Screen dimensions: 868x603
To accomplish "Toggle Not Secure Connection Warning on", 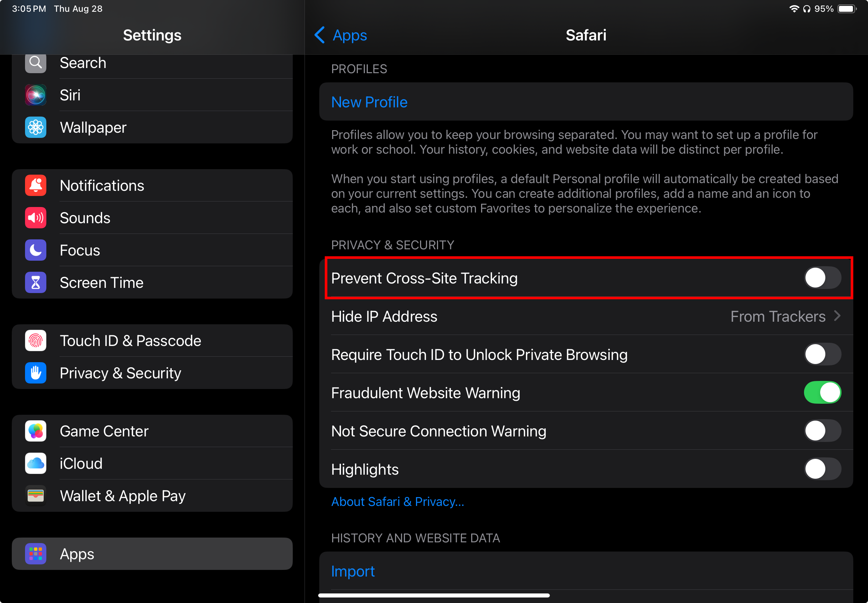I will click(822, 431).
